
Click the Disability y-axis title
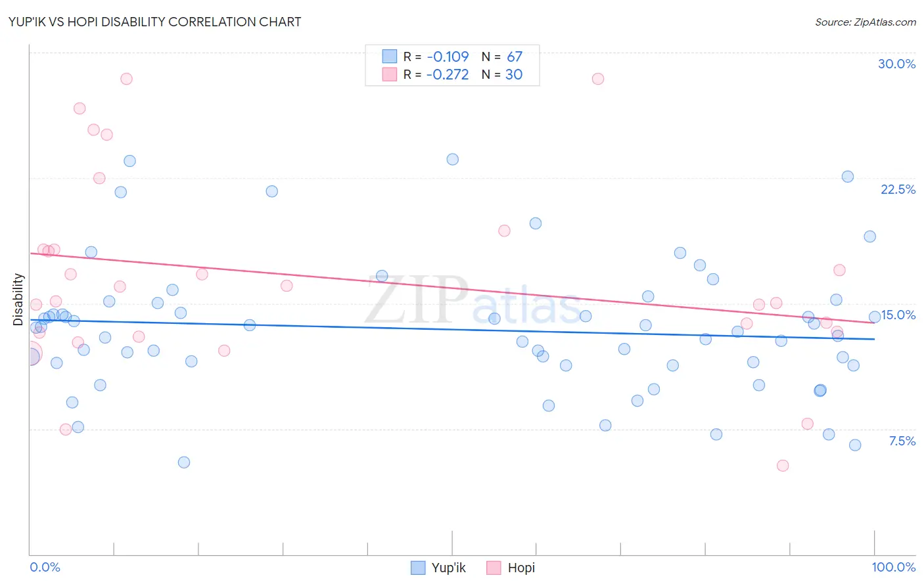click(x=18, y=300)
